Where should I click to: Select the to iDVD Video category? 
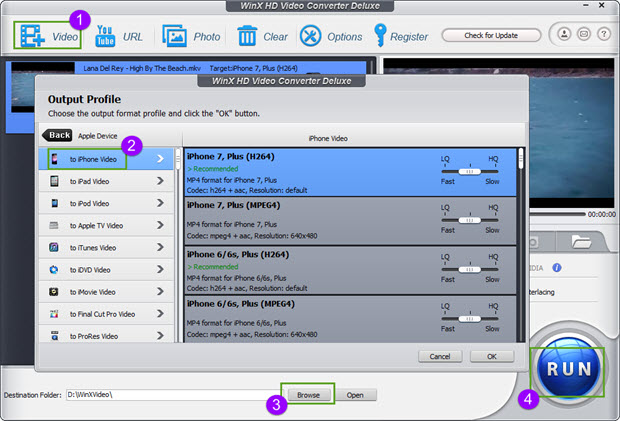(106, 270)
